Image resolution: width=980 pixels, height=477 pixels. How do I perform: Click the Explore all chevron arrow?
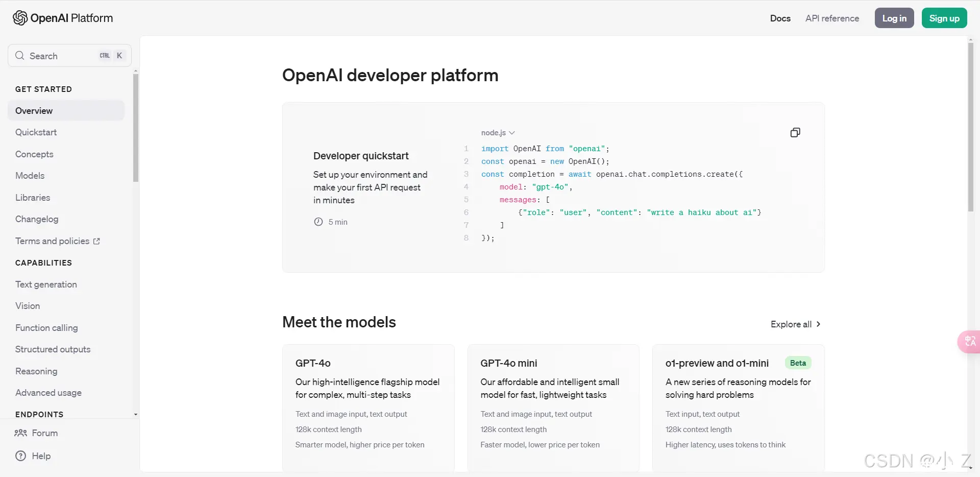819,324
